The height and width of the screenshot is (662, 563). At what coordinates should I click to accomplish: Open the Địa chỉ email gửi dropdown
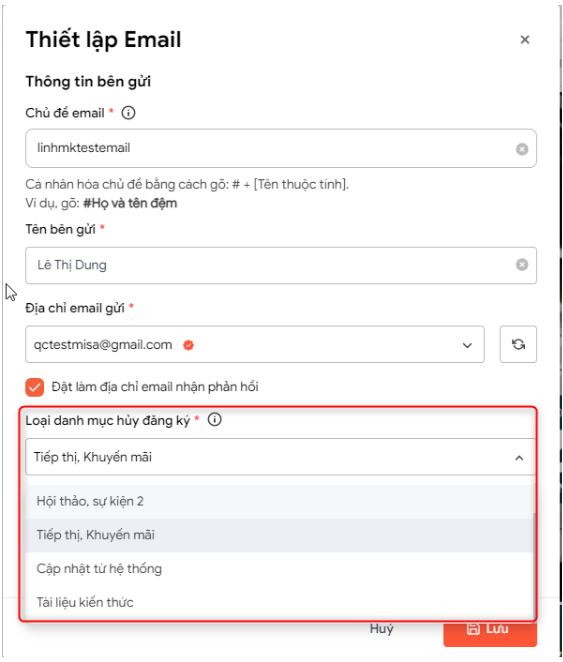tap(255, 344)
